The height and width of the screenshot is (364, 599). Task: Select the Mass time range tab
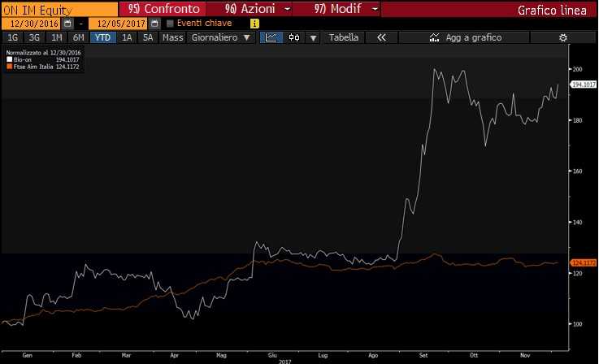(172, 37)
